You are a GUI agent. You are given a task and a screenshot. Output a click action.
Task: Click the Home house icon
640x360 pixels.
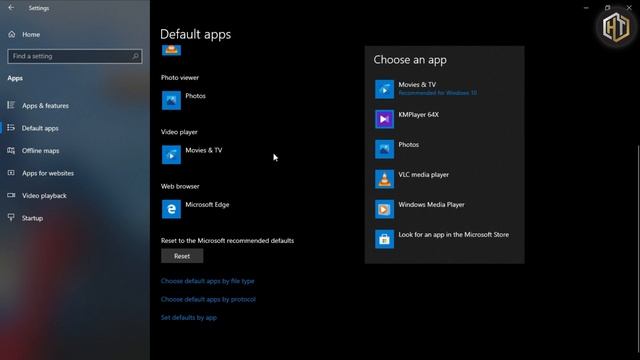[11, 35]
